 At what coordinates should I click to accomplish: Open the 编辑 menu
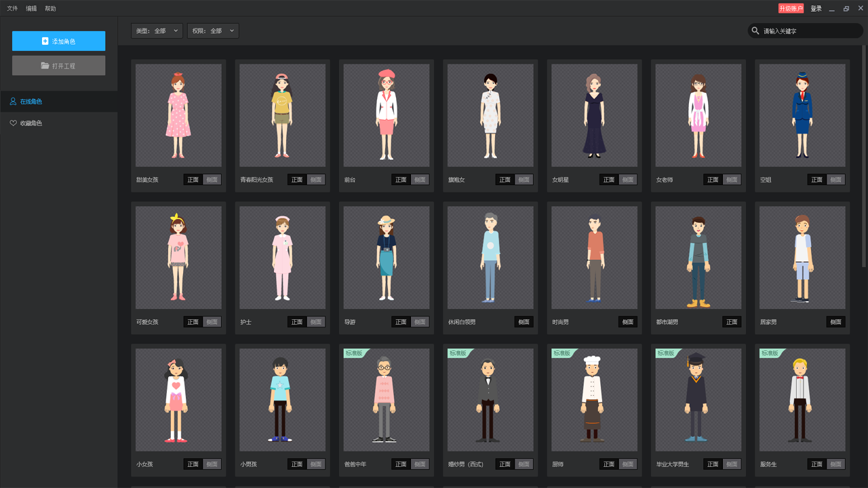31,9
